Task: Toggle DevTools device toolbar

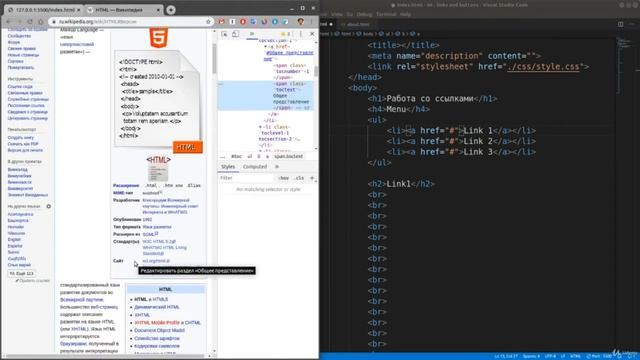Action: (236, 34)
